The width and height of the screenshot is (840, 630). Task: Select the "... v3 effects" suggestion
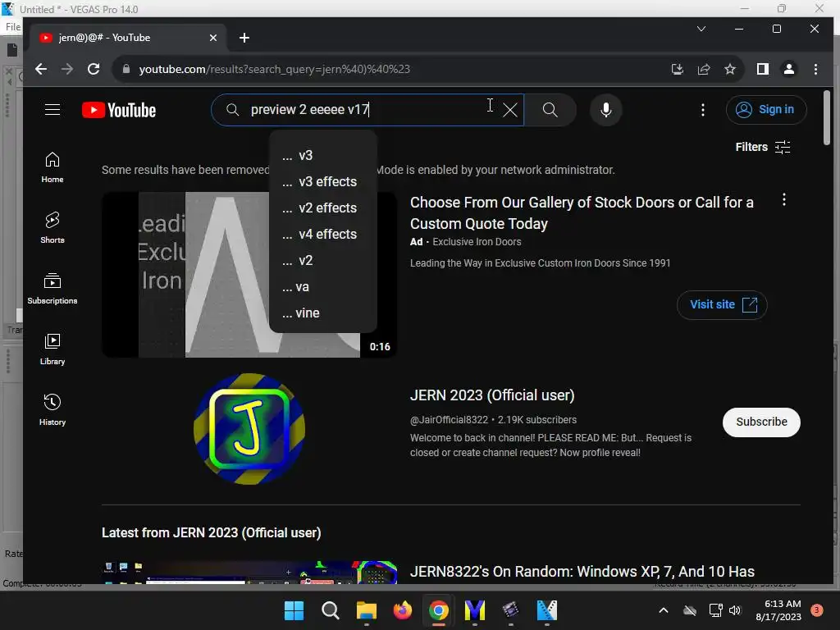click(x=323, y=181)
